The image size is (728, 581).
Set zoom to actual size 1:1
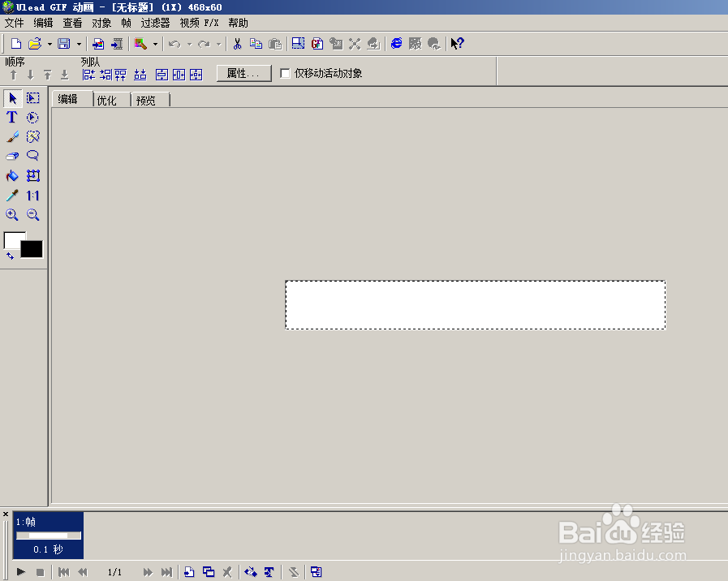pos(32,196)
